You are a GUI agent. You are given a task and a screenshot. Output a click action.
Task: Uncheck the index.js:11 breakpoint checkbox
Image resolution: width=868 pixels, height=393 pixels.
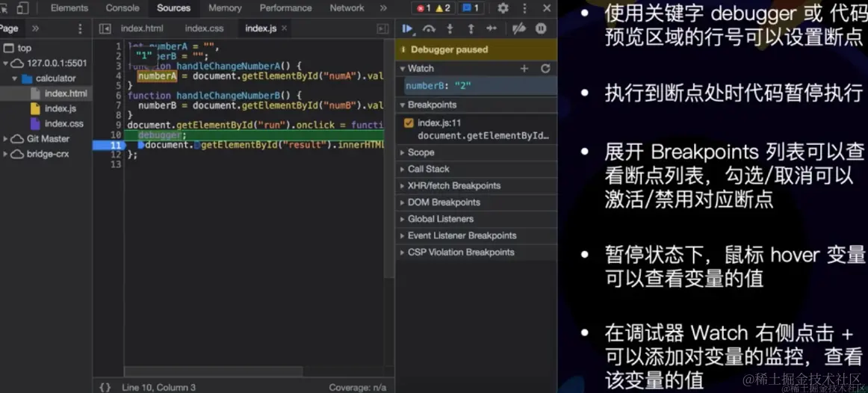pyautogui.click(x=409, y=123)
